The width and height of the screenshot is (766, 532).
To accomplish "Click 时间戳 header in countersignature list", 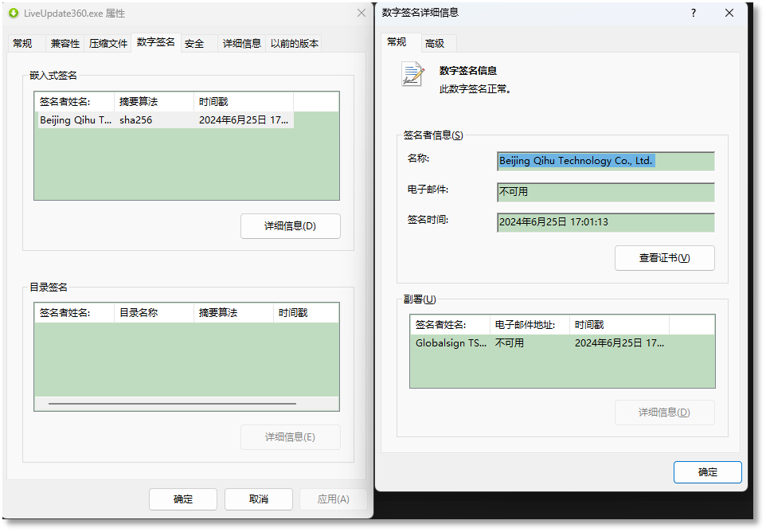I will point(619,325).
